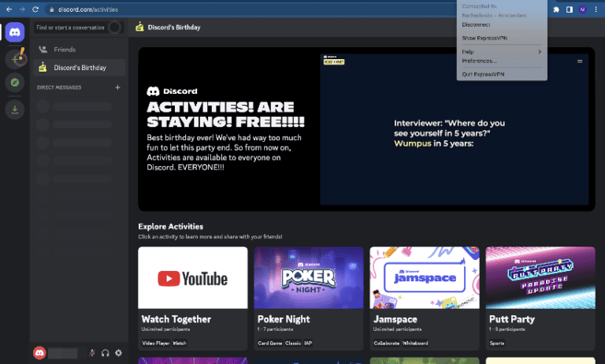The height and width of the screenshot is (364, 605).
Task: Open the Chrome extensions puzzle icon
Action: click(556, 9)
